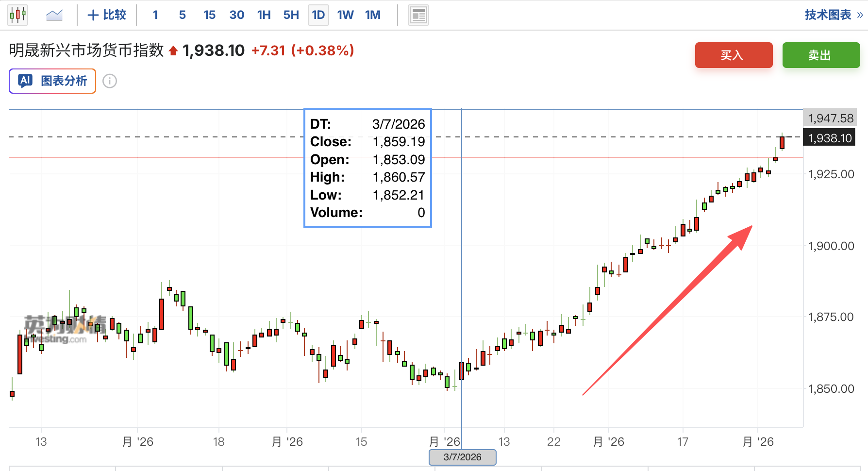868x471 pixels.
Task: Select the 15 minute interval
Action: 209,15
